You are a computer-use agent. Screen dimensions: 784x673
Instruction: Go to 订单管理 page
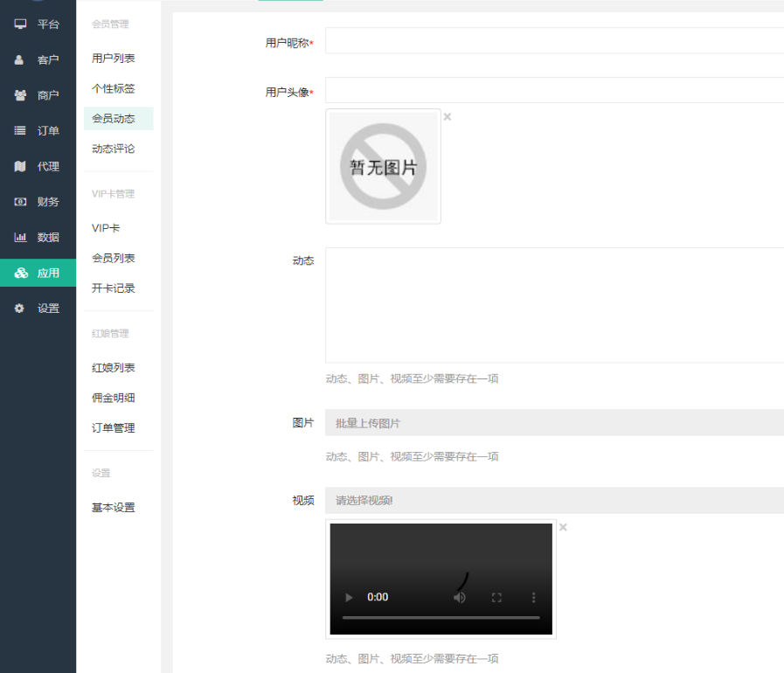coord(114,428)
